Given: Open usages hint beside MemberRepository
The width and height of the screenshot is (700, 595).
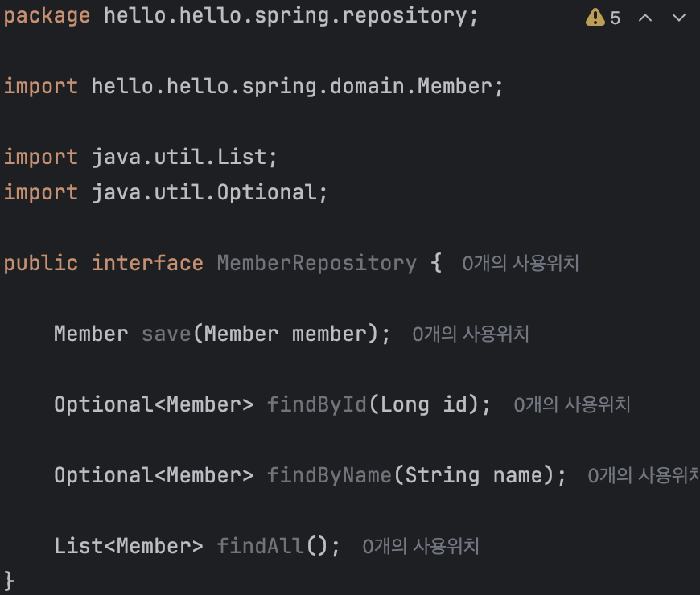Looking at the screenshot, I should (521, 263).
